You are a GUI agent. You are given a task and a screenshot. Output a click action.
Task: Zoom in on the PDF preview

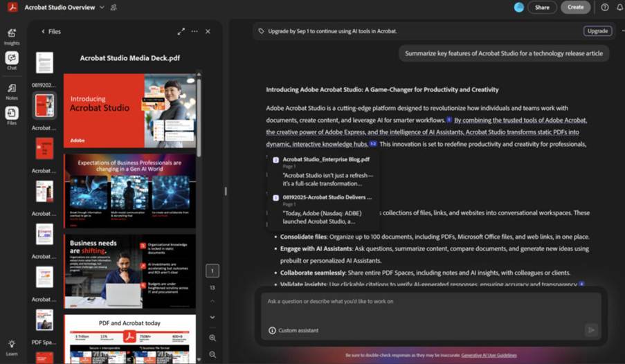(212, 338)
